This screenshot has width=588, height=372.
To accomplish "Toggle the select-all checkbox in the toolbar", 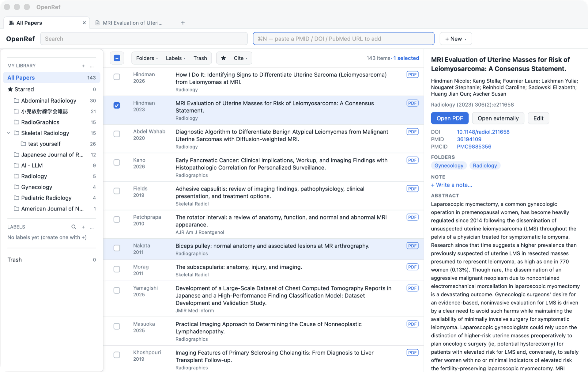I will pyautogui.click(x=117, y=58).
